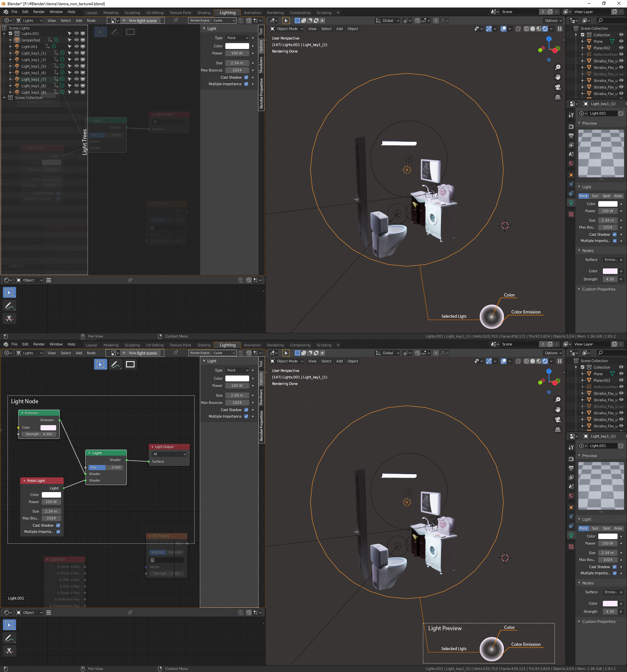The height and width of the screenshot is (672, 627).
Task: Click light Preview thumbnail in lower properties editor
Action: (601, 486)
